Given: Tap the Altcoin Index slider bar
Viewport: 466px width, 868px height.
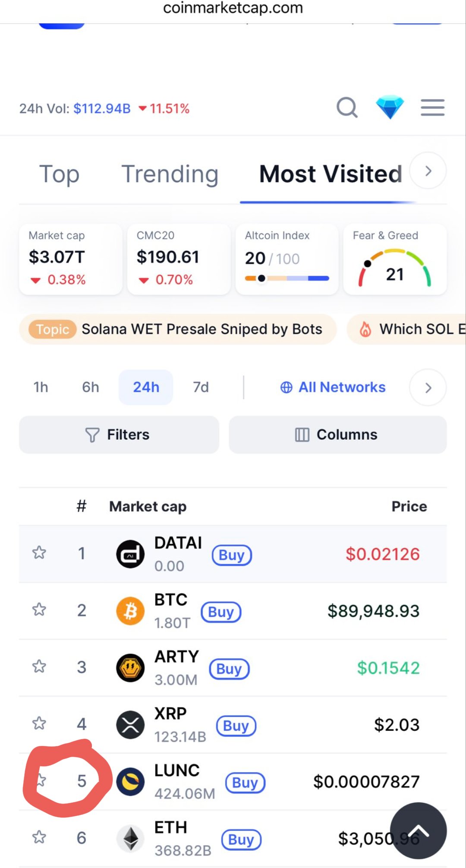Looking at the screenshot, I should coord(287,278).
